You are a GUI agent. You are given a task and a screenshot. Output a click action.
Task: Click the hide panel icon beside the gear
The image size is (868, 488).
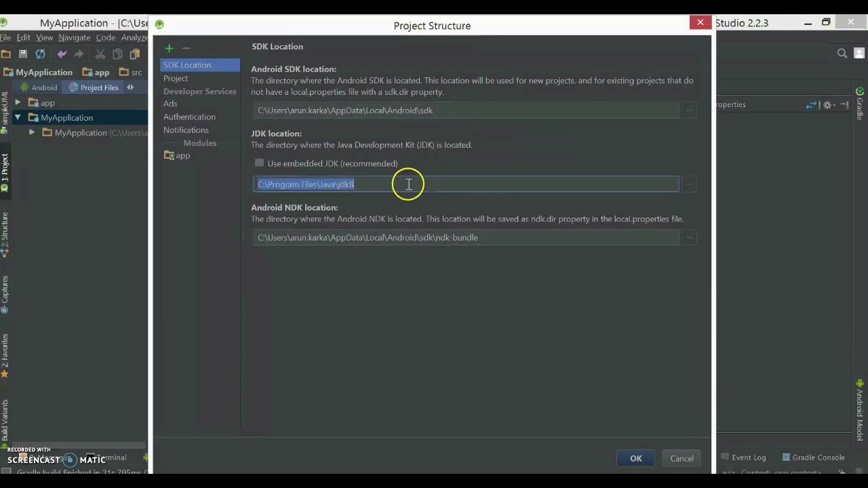844,105
